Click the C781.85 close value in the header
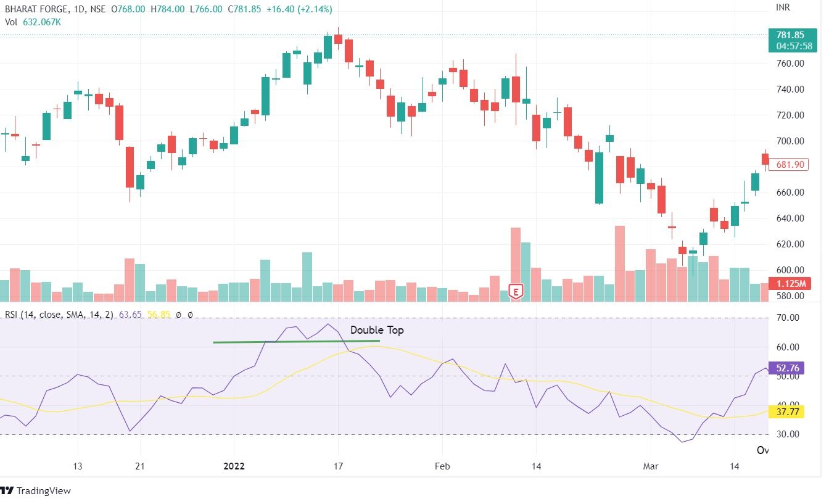Image resolution: width=829 pixels, height=504 pixels. [x=244, y=9]
